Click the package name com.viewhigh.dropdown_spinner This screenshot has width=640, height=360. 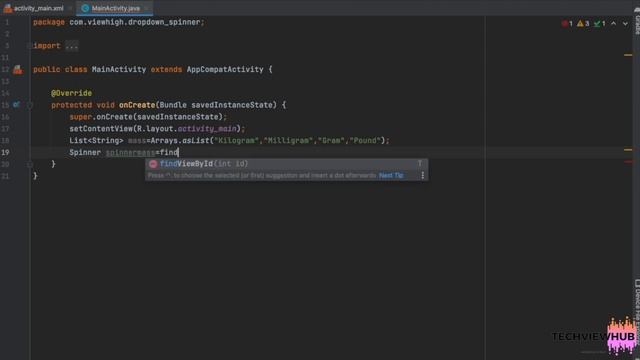[x=134, y=22]
